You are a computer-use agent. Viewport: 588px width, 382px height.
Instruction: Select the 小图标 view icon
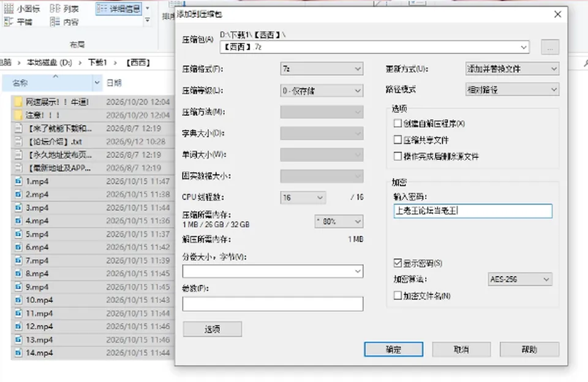click(9, 8)
